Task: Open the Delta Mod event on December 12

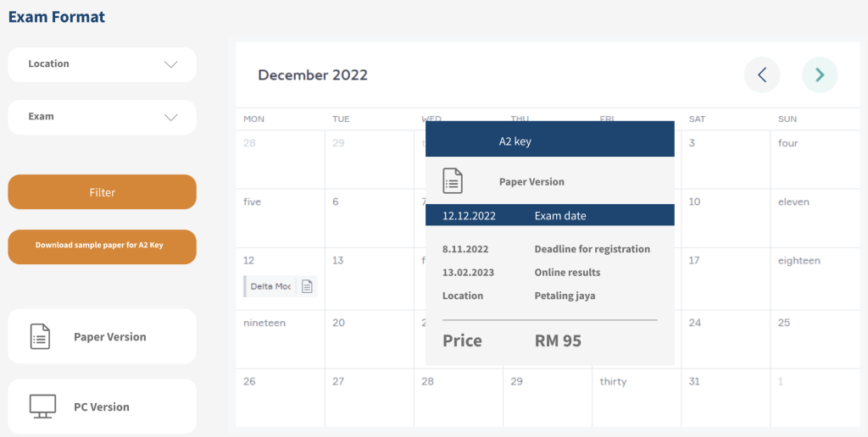Action: click(271, 286)
